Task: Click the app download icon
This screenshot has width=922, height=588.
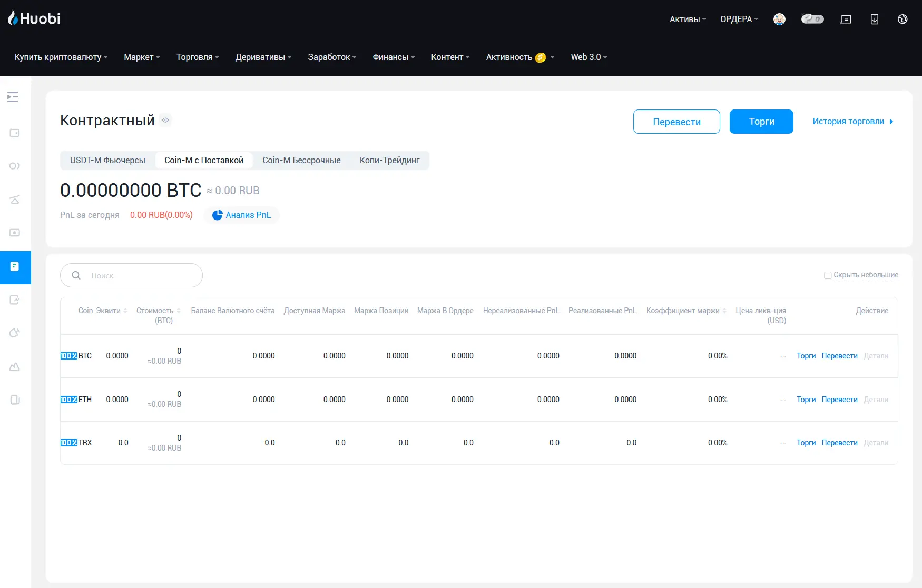Action: pos(874,19)
